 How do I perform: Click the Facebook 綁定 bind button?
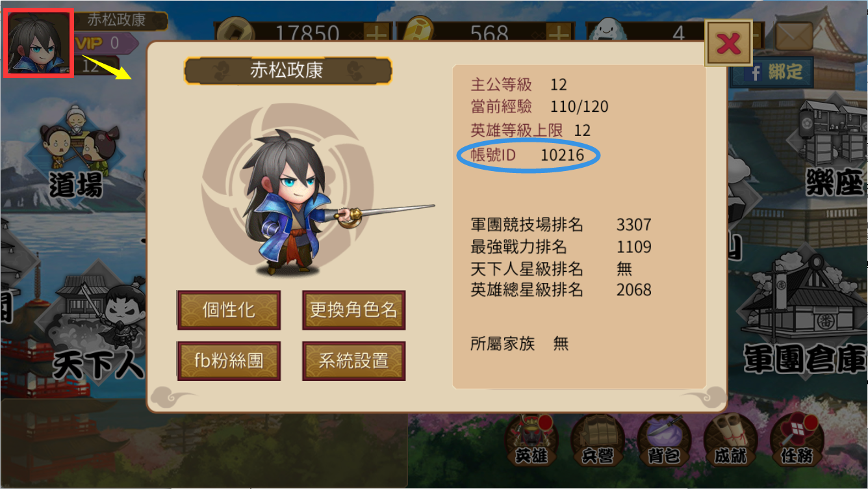773,71
